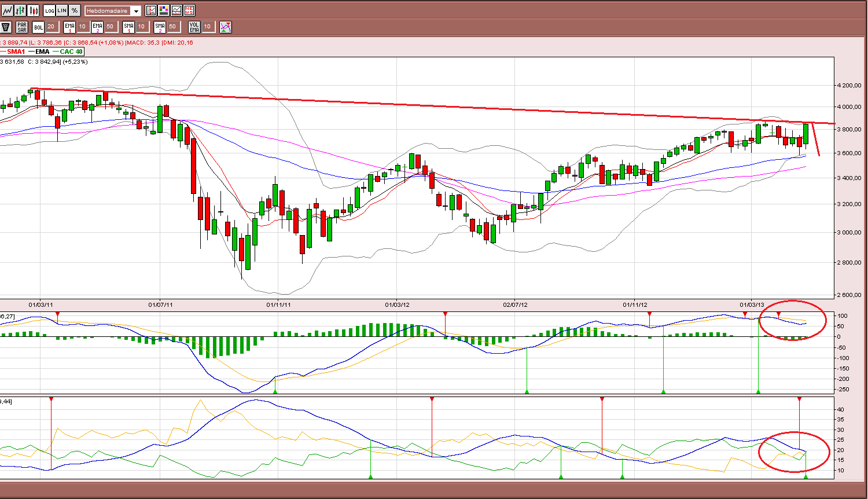
Task: Click the 3 600,00 price axis label
Action: [849, 153]
